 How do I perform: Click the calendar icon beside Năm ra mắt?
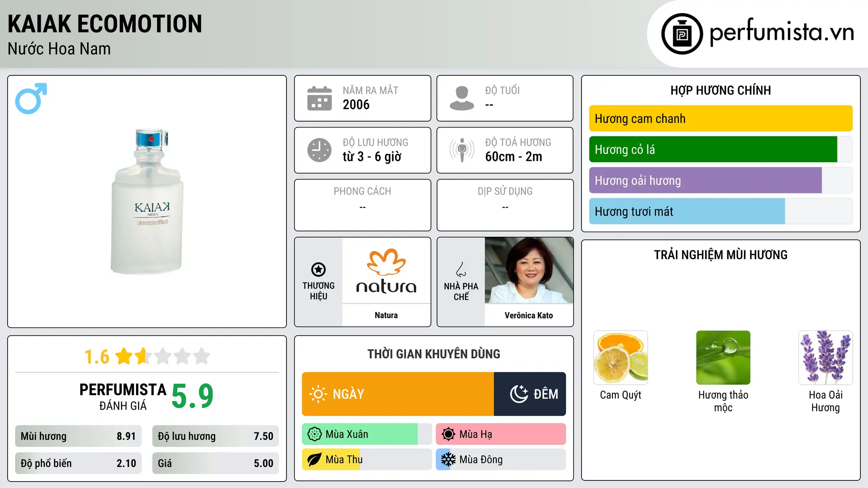coord(320,98)
